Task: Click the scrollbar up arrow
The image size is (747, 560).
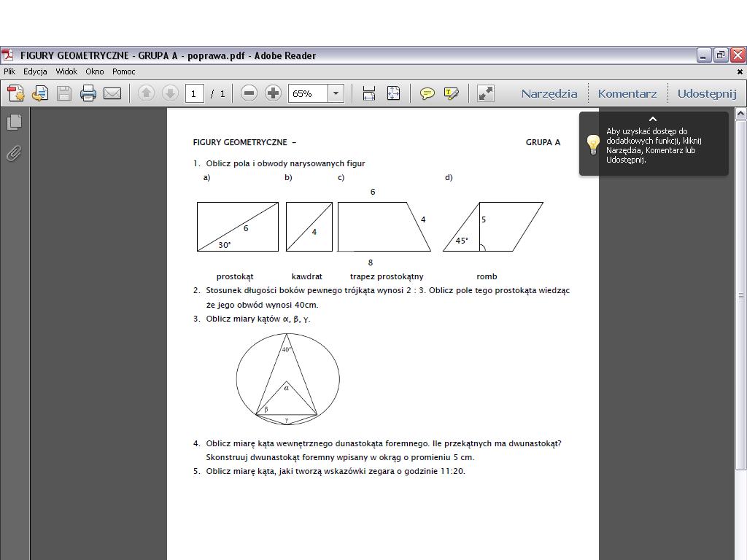Action: pos(741,114)
